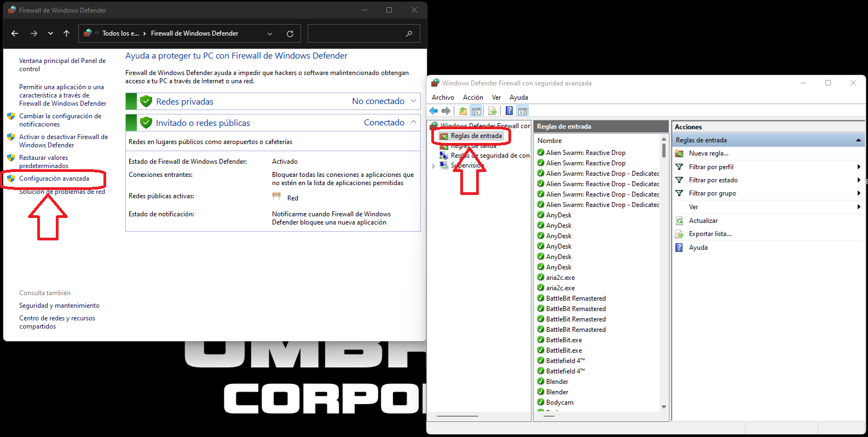Open help via the blue question mark toolbar icon
The image size is (868, 437).
click(510, 111)
